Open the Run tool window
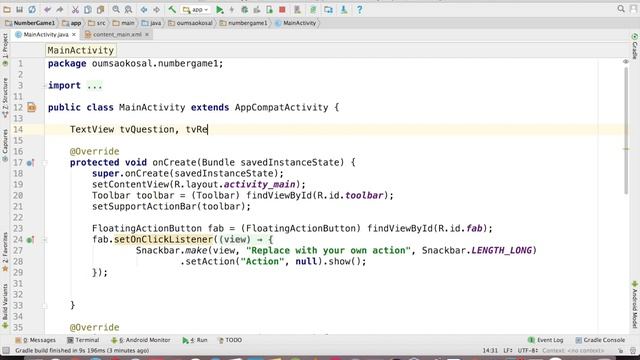This screenshot has height=360, width=640. point(195,340)
